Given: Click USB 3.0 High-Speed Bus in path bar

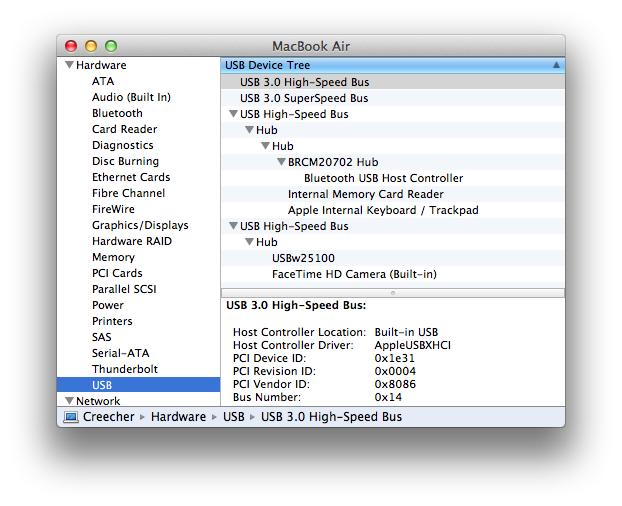Looking at the screenshot, I should (331, 417).
